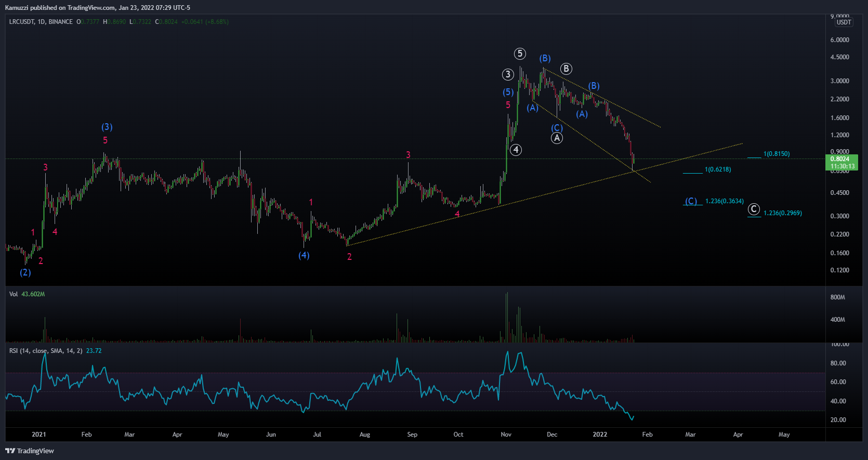Click the blue (3) wave label
Image resolution: width=868 pixels, height=460 pixels.
click(107, 127)
